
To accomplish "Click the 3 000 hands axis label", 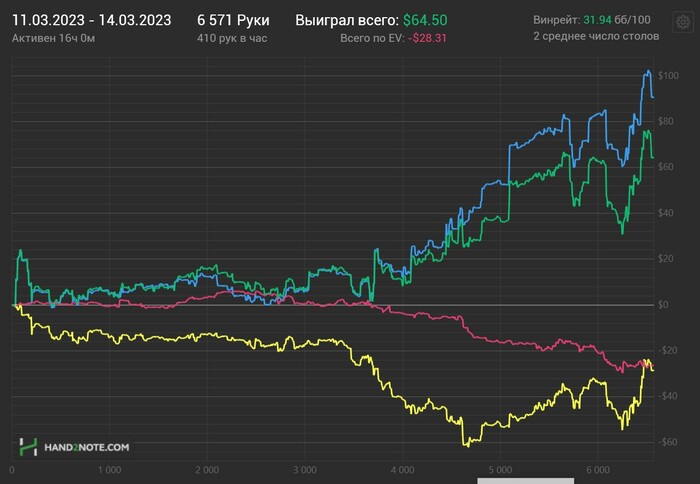I will [x=305, y=470].
